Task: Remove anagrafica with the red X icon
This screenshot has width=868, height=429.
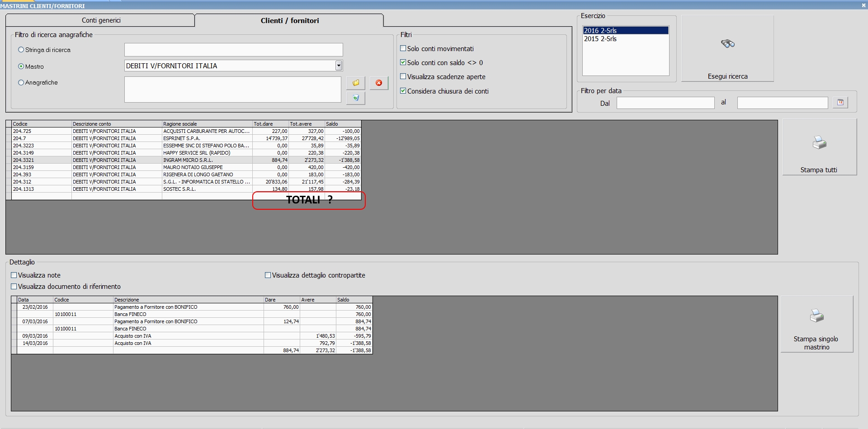Action: point(379,83)
